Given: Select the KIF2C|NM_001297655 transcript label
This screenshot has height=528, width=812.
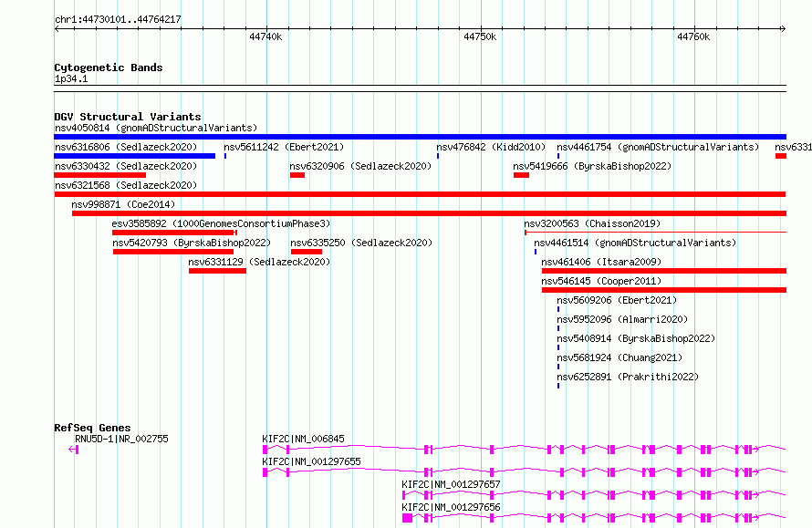Looking at the screenshot, I should click(x=311, y=461).
